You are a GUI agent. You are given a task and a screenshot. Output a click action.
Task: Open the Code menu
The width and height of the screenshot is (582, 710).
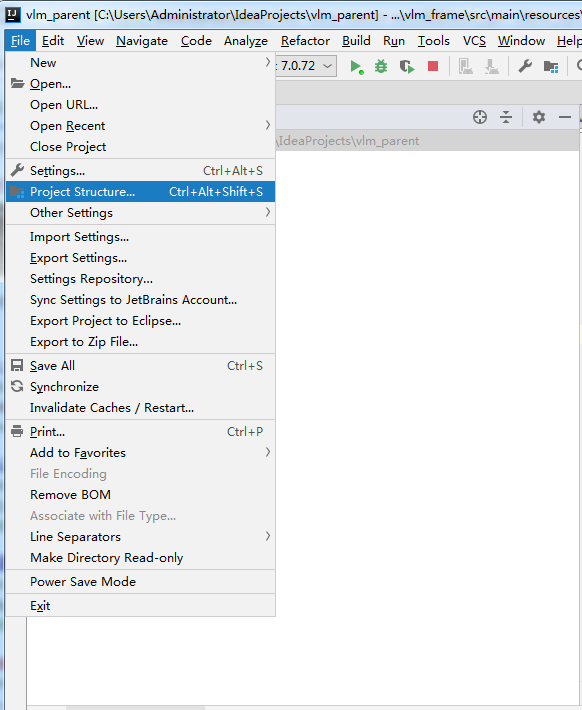click(196, 41)
